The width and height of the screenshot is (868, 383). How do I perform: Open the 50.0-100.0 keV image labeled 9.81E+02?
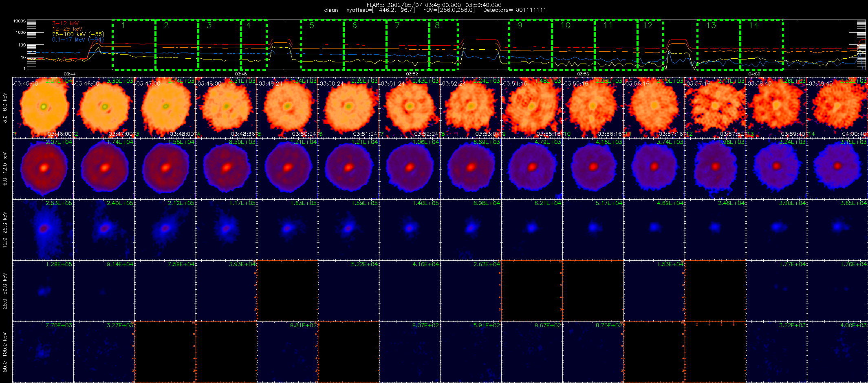pyautogui.click(x=287, y=352)
